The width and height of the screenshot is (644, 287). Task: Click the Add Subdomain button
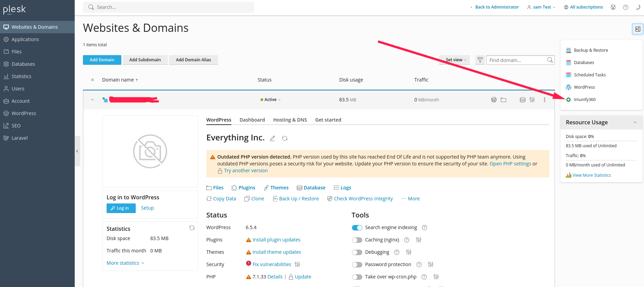point(145,60)
